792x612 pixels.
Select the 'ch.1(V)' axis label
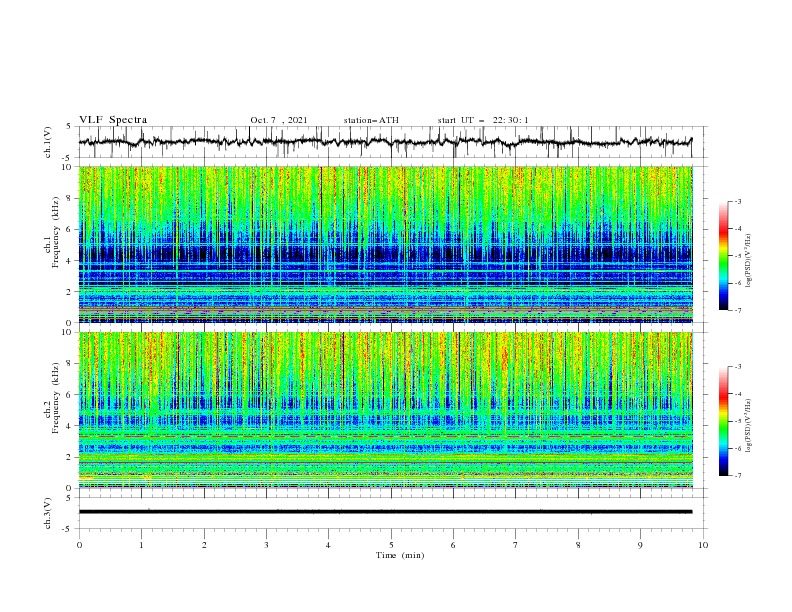(x=48, y=142)
